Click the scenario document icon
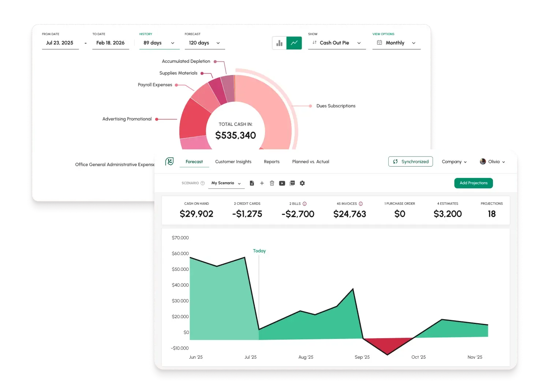 point(252,183)
